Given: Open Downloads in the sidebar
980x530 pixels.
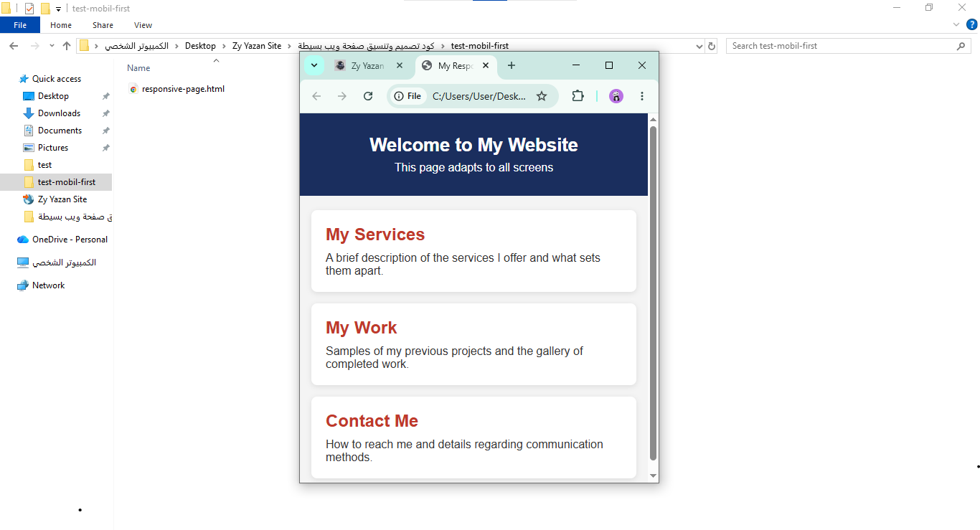Looking at the screenshot, I should click(x=59, y=113).
